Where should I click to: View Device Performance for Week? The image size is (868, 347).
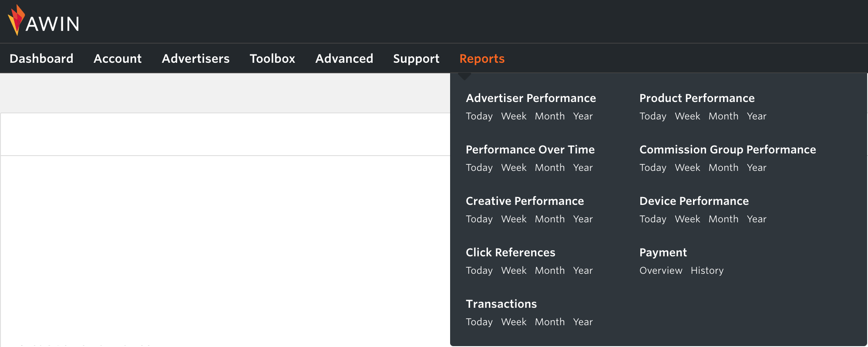click(x=687, y=219)
